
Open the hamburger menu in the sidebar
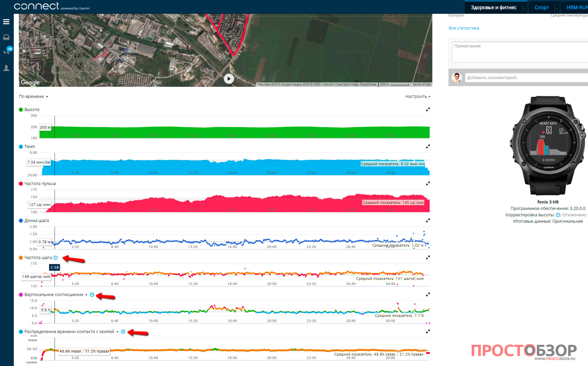point(6,22)
